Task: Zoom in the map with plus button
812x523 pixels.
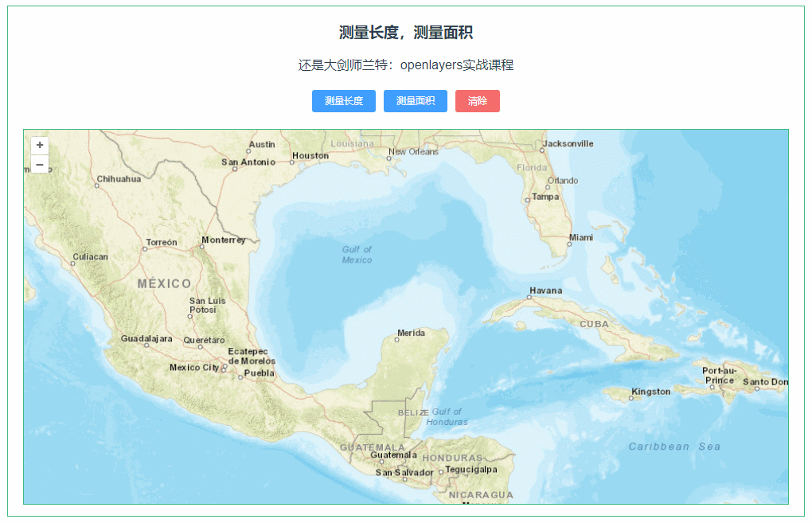Action: point(40,145)
